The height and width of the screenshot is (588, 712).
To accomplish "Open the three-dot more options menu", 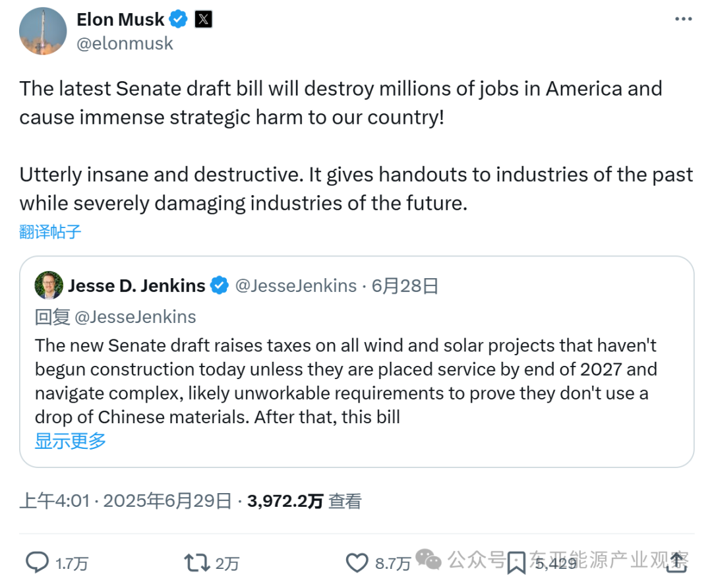I will tap(683, 19).
